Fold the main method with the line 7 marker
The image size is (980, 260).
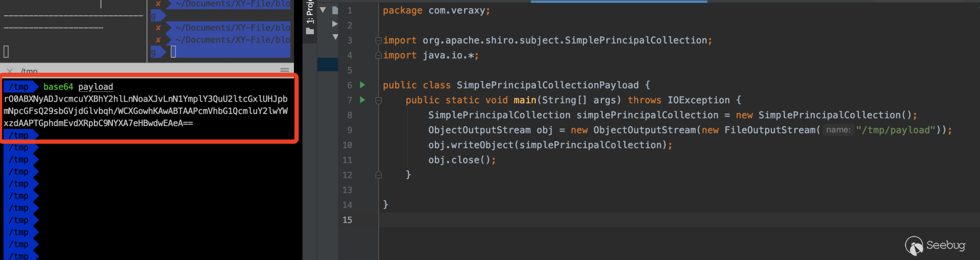click(x=378, y=100)
